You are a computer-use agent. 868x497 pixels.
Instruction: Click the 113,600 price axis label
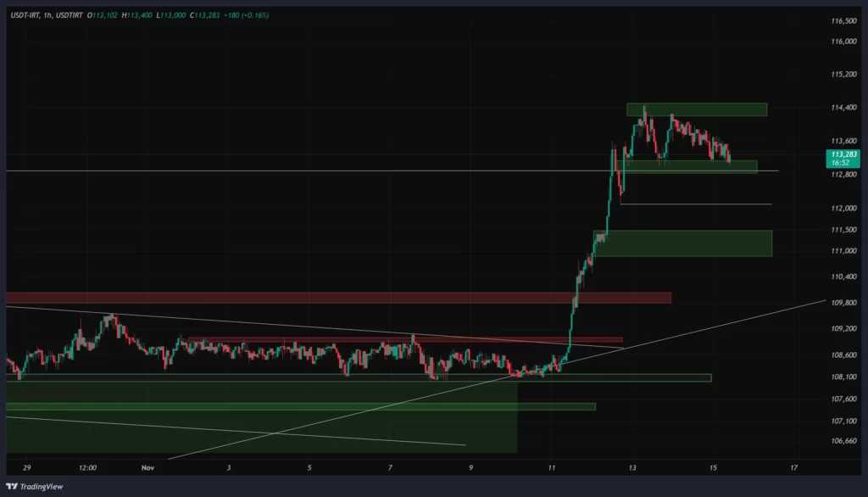(x=844, y=141)
